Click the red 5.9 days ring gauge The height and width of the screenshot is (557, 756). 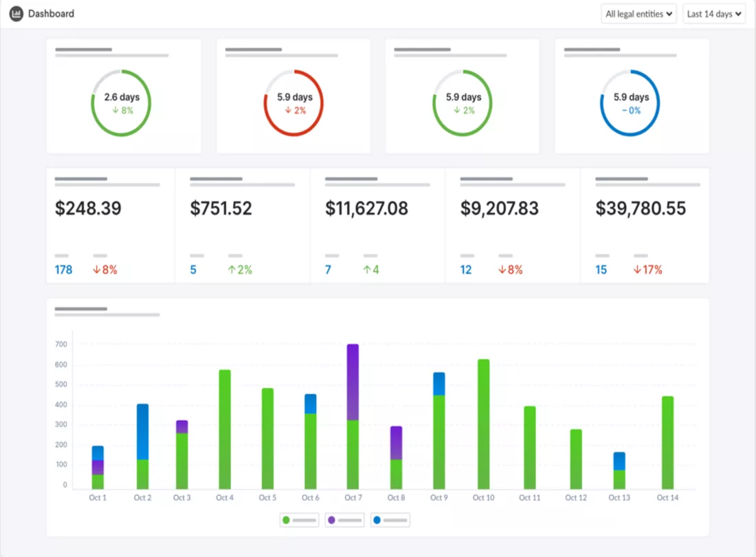(x=293, y=102)
